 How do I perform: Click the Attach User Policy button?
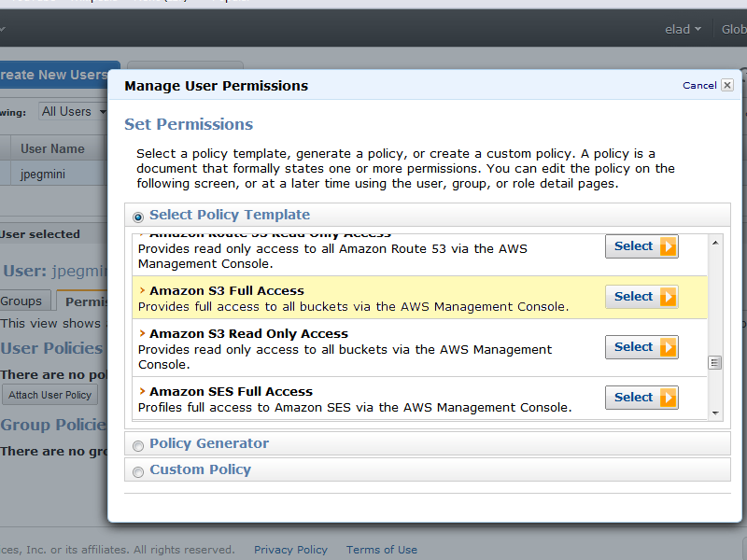click(49, 395)
